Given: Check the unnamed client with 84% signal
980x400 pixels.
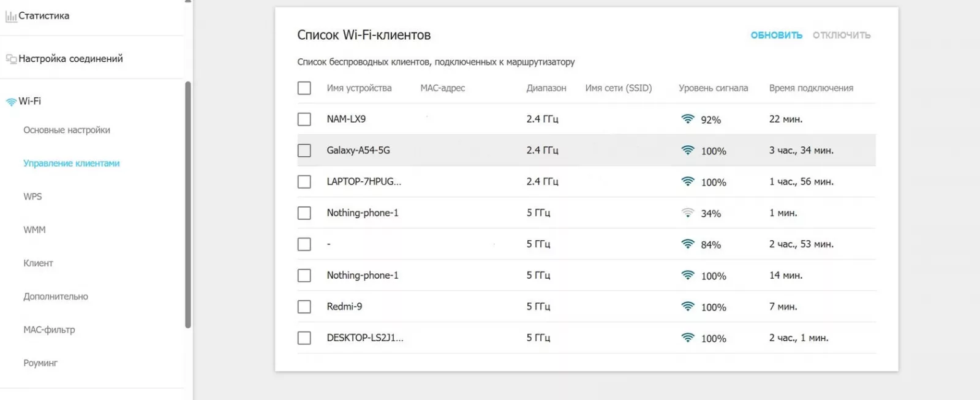Looking at the screenshot, I should point(304,244).
